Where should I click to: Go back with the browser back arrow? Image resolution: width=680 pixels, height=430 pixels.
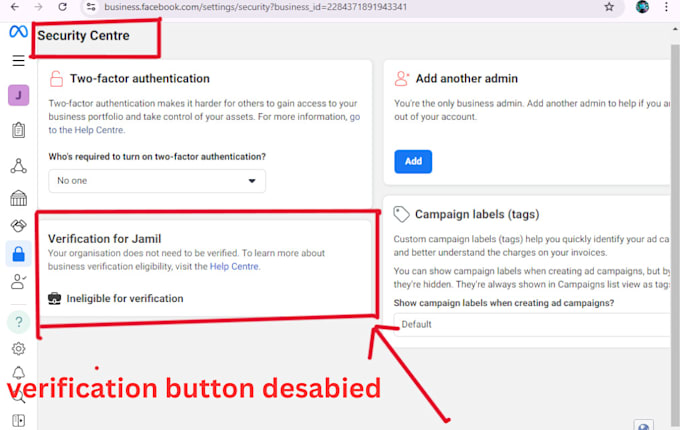(x=15, y=7)
